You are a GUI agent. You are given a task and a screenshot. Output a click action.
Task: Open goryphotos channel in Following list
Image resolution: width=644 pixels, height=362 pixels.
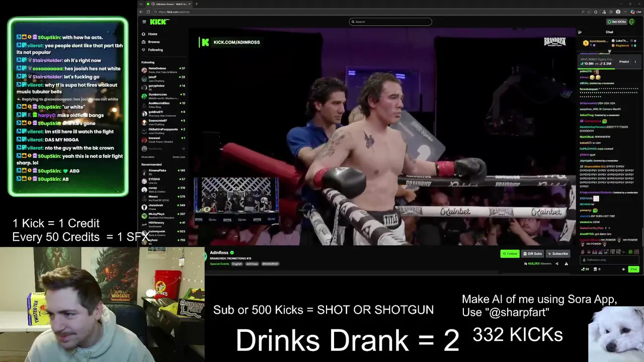point(163,86)
